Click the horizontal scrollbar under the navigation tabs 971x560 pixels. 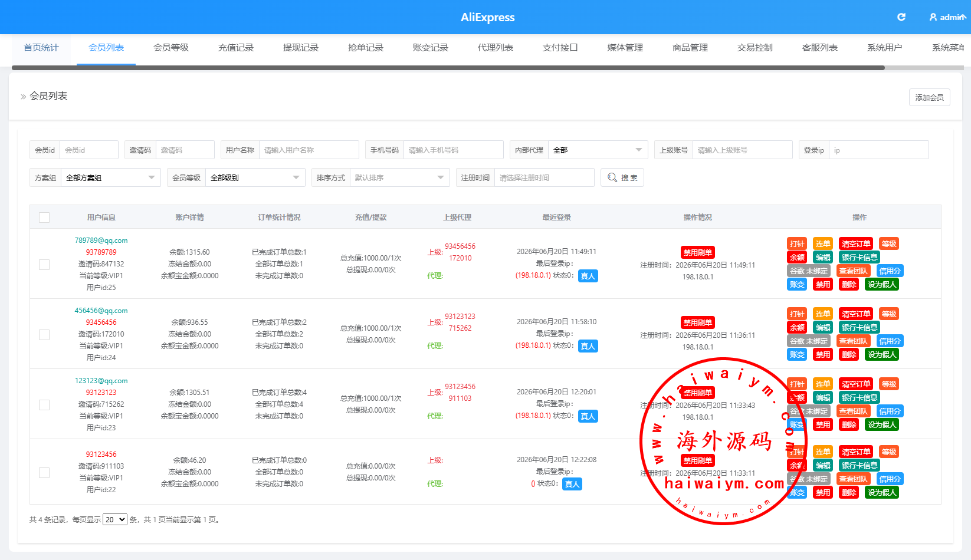click(448, 68)
